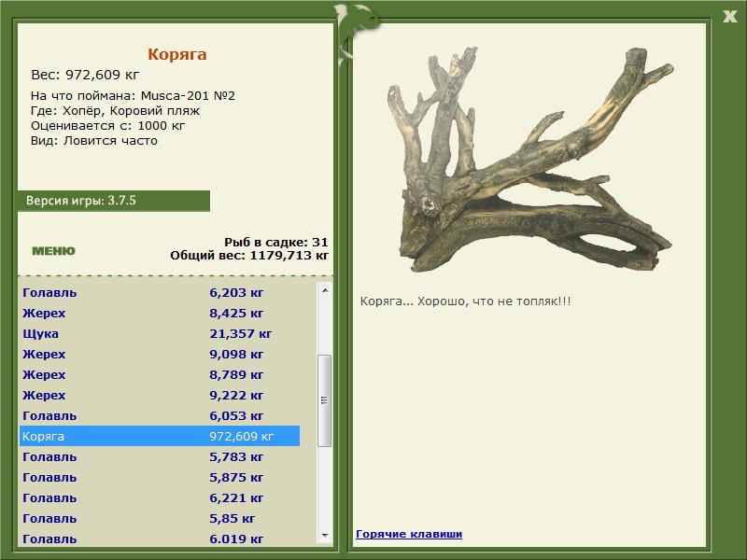
Task: Click the Оценивается с: 1000 кг line
Action: click(107, 126)
